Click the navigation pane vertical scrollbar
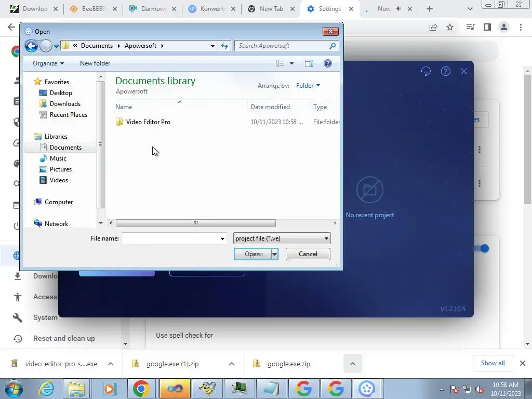This screenshot has width=532, height=399. 100,146
